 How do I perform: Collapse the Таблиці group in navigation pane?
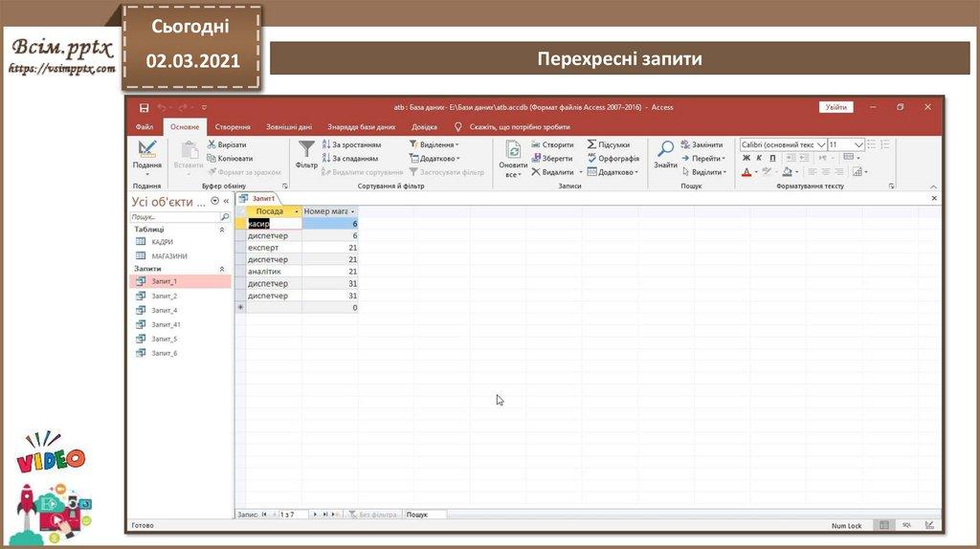tap(223, 230)
